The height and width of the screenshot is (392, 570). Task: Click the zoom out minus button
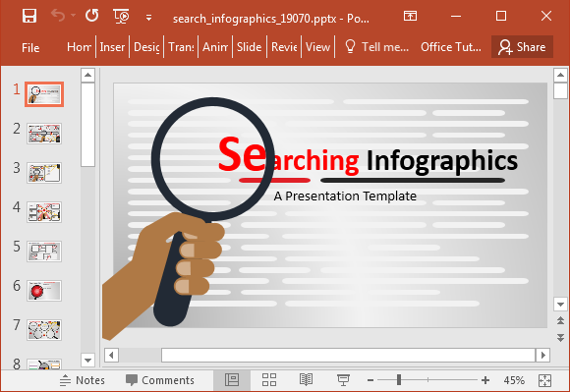click(x=370, y=380)
